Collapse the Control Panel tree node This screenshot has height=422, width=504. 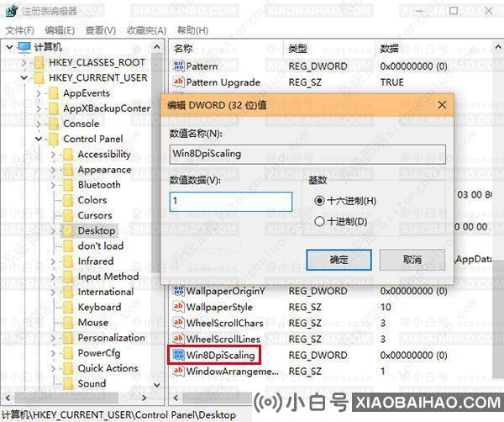tap(39, 139)
